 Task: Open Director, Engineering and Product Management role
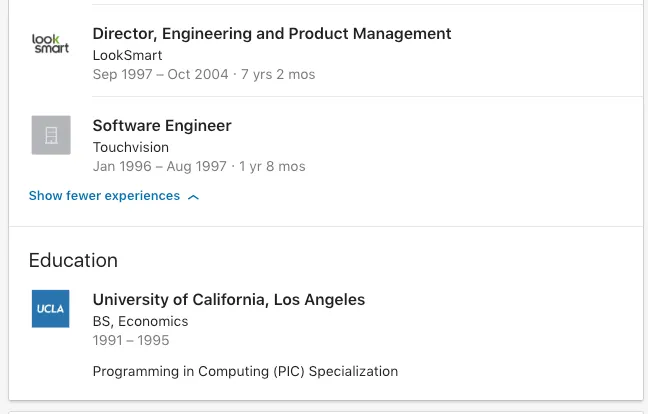tap(272, 34)
